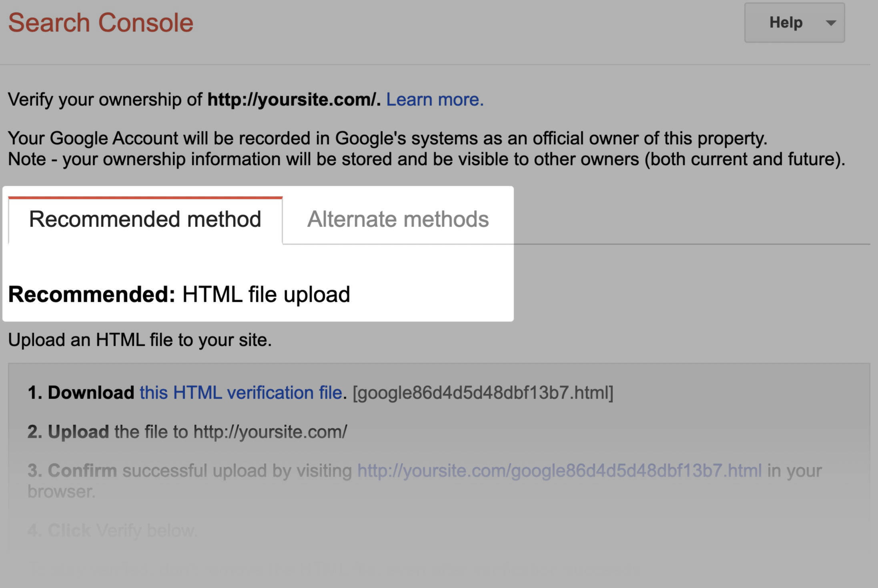Click the faded Click Verify below step
This screenshot has height=588, width=878.
click(112, 530)
